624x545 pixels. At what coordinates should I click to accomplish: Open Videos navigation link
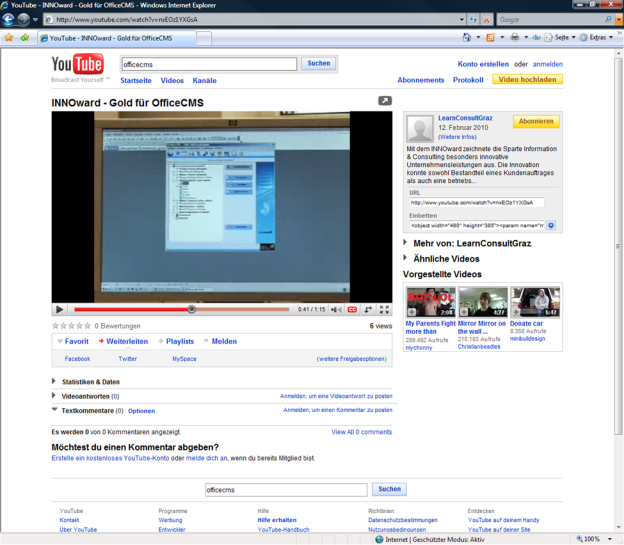coord(172,80)
